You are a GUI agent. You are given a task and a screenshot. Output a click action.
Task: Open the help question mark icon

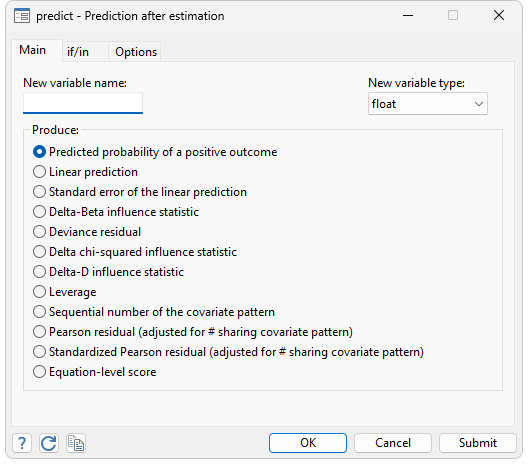pyautogui.click(x=22, y=443)
